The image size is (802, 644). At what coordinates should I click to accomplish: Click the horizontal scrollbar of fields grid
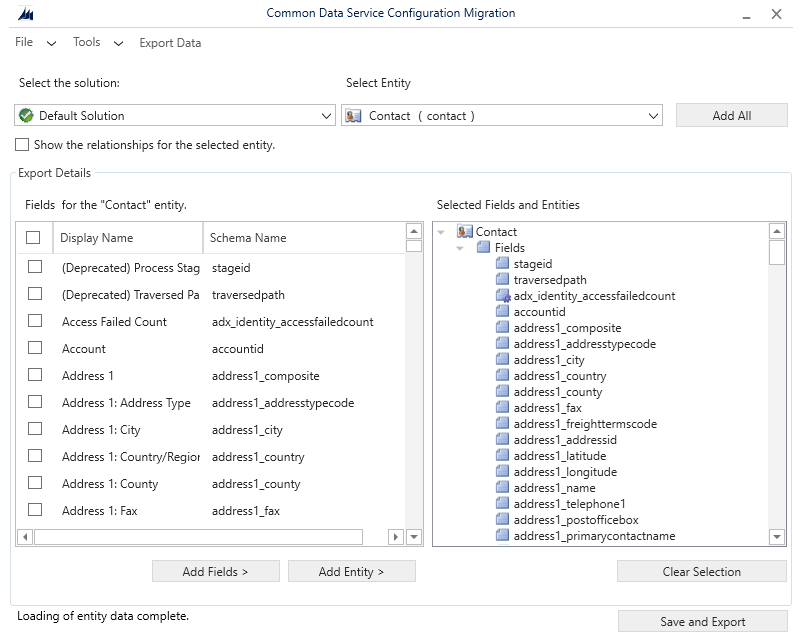pos(198,537)
